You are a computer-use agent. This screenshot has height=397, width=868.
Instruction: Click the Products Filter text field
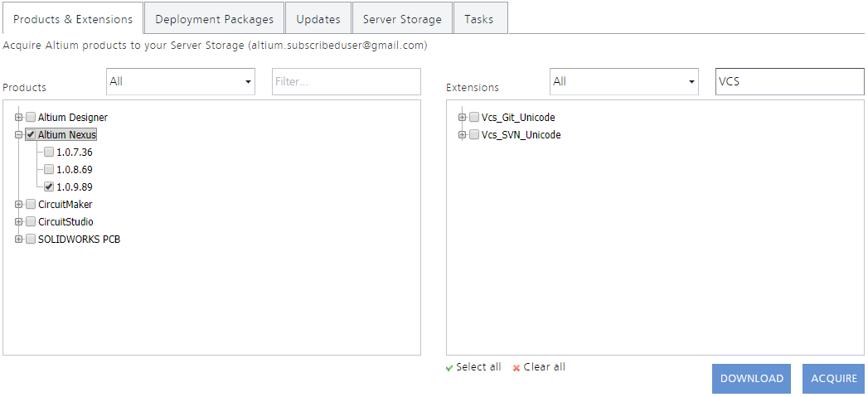point(346,82)
